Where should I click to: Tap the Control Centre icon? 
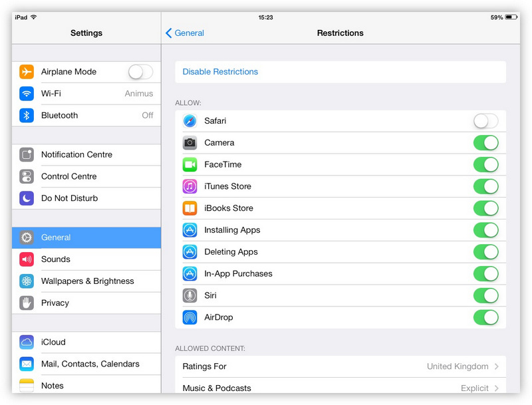click(x=27, y=176)
